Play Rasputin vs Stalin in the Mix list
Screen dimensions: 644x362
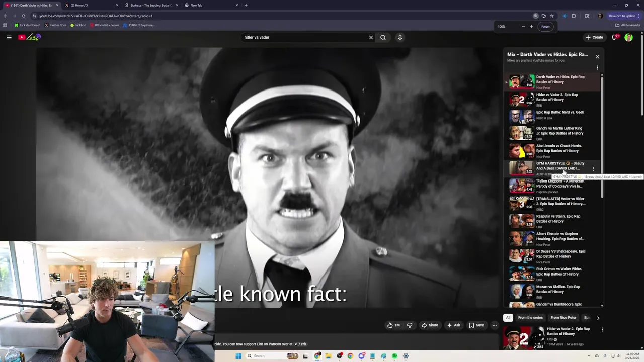(x=552, y=221)
